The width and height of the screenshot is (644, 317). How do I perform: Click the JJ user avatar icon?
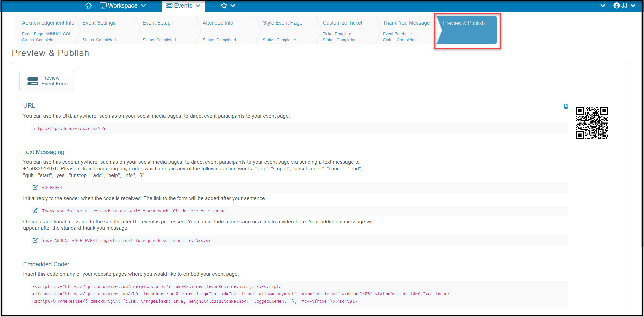pyautogui.click(x=616, y=6)
